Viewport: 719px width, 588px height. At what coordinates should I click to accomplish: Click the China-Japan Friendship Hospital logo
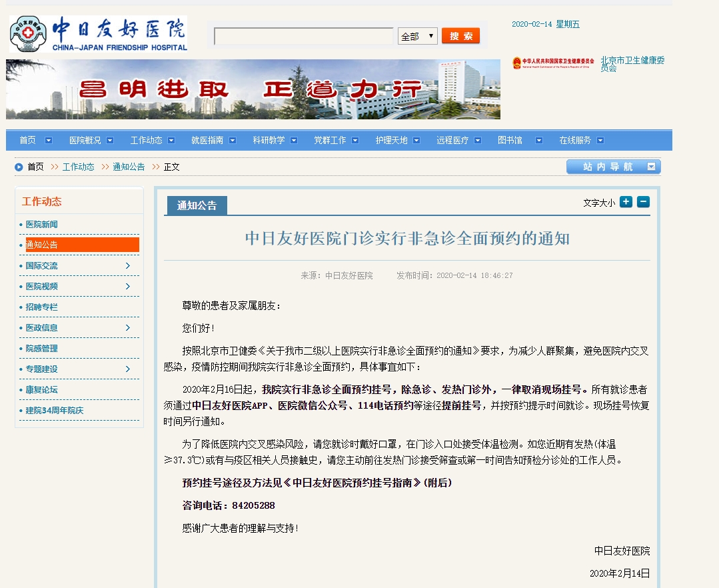click(x=98, y=33)
